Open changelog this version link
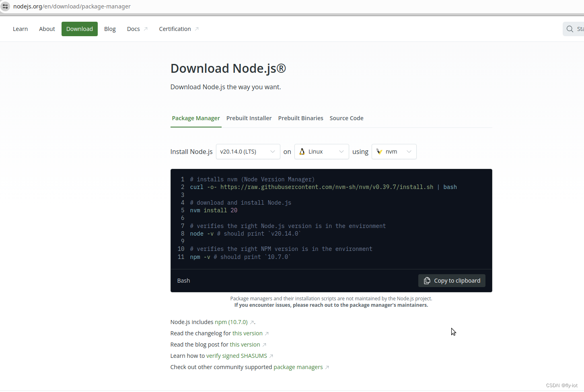 247,333
